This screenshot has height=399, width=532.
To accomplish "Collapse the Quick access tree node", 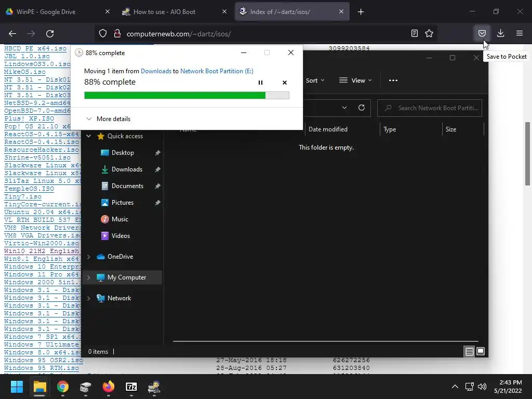I will pos(88,136).
